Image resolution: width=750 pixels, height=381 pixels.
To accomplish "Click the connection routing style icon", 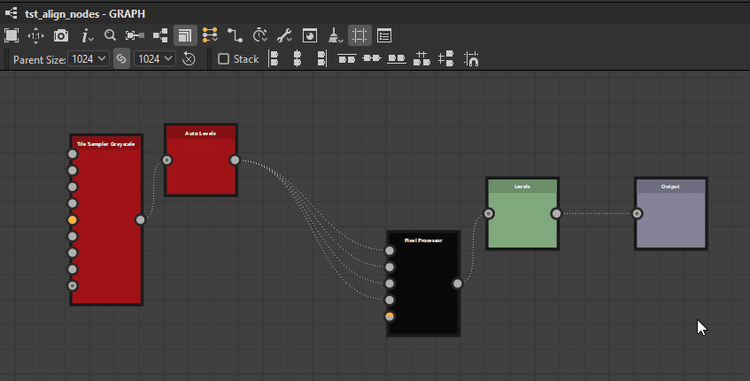I will click(235, 35).
